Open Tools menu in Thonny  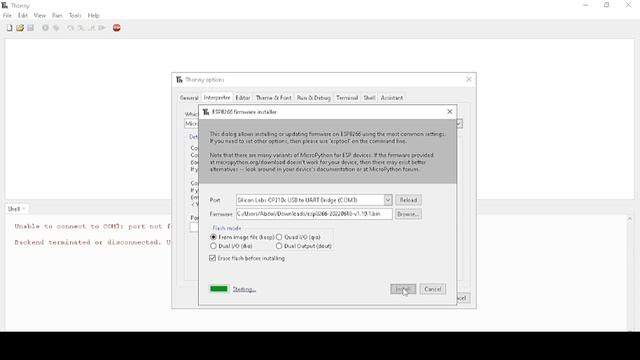click(75, 16)
